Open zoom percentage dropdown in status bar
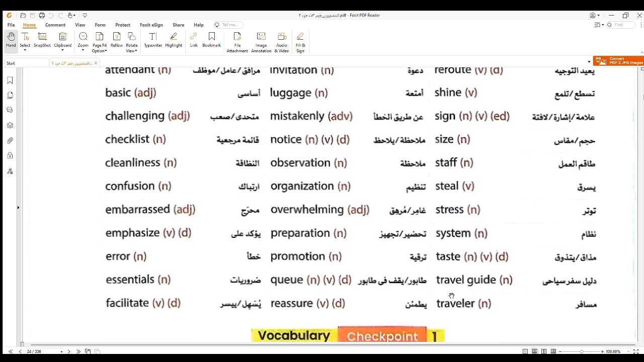 (628, 351)
